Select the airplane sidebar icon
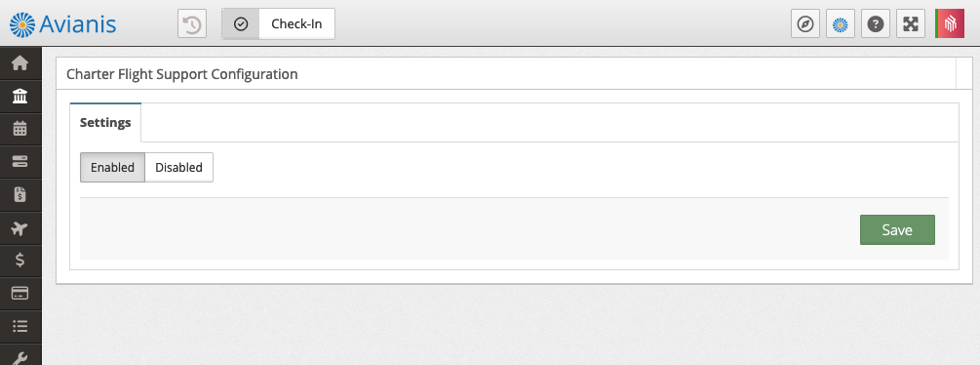Screen dimensions: 980x365 20,227
